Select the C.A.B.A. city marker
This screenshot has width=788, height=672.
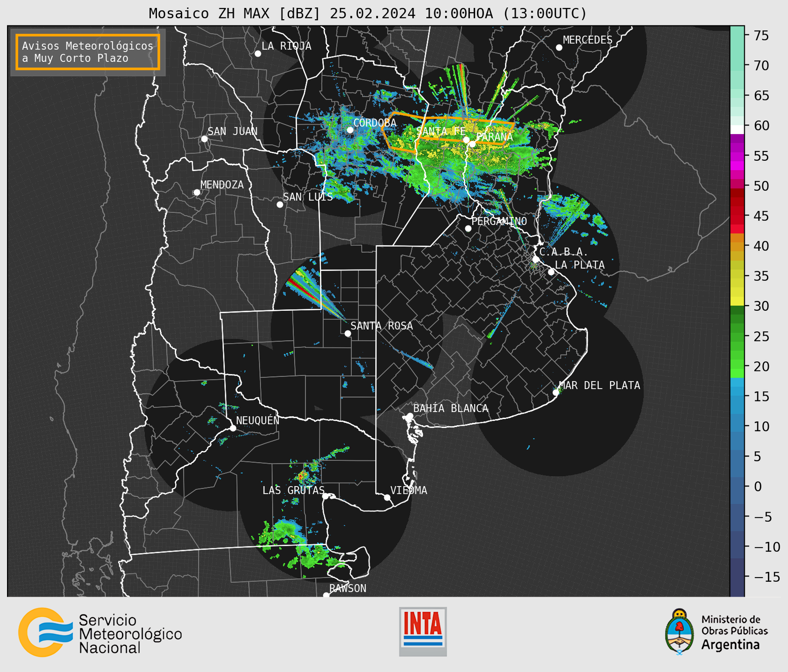point(536,259)
